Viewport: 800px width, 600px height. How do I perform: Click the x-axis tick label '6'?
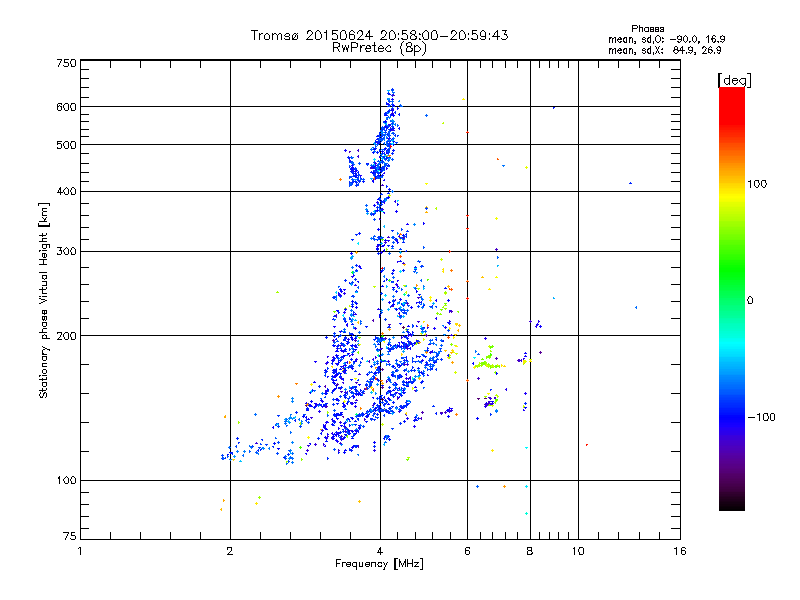[x=467, y=551]
